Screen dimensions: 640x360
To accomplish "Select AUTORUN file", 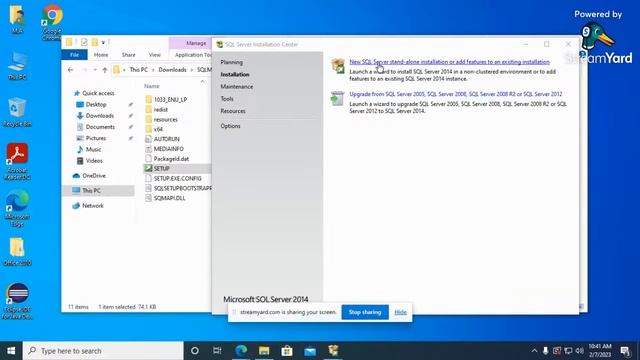I will pyautogui.click(x=167, y=139).
